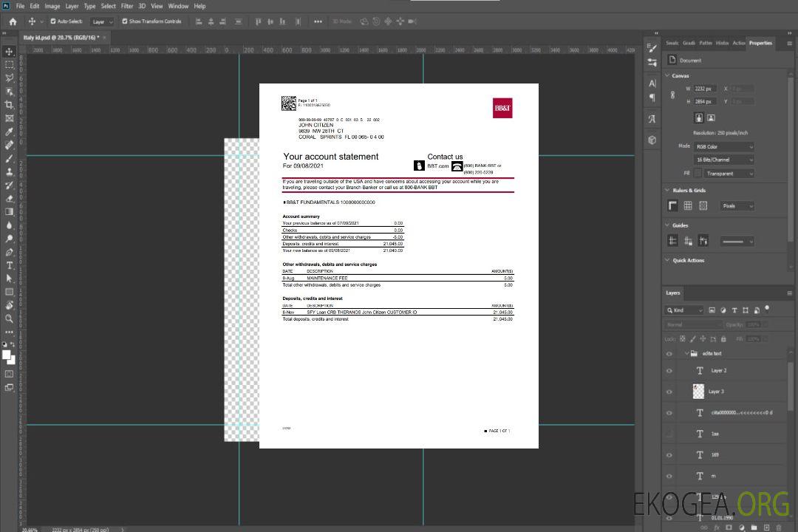Open the Fill Transparent dropdown
Viewport: 798px width, 532px height.
tap(729, 174)
